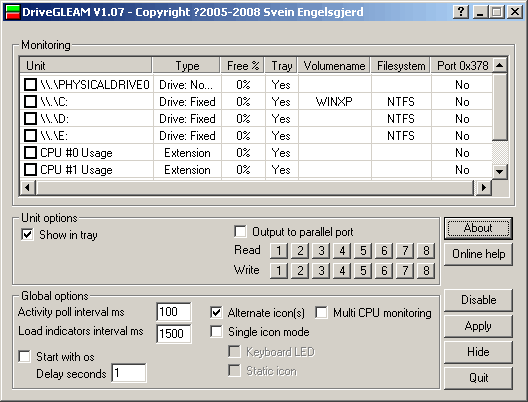Screen dimensions: 528x402
Task: Click Read pin button 2
Action: point(300,251)
